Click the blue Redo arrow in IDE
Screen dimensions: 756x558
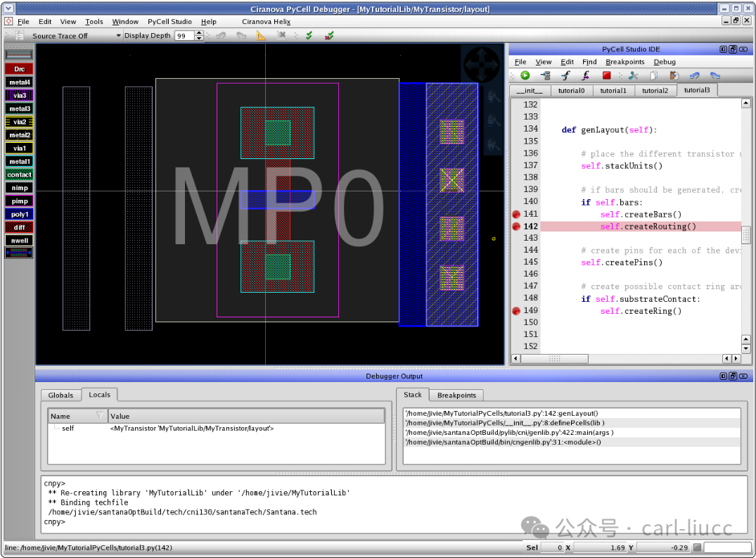[715, 75]
